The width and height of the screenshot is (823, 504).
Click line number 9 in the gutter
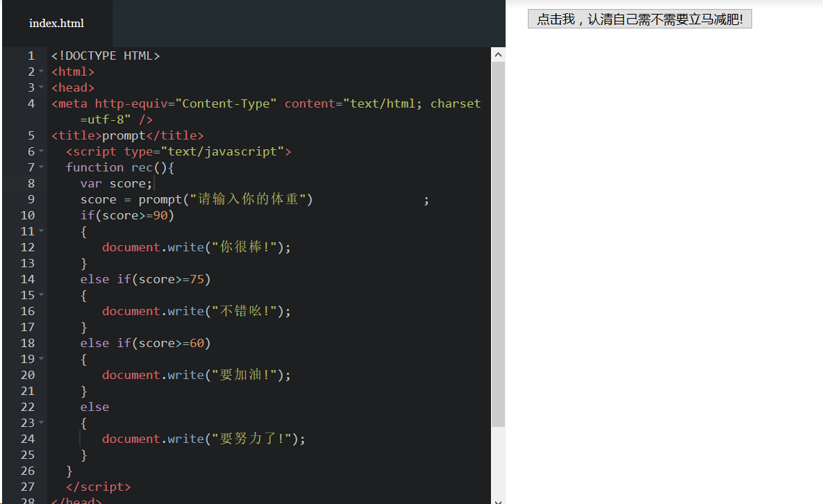click(31, 199)
